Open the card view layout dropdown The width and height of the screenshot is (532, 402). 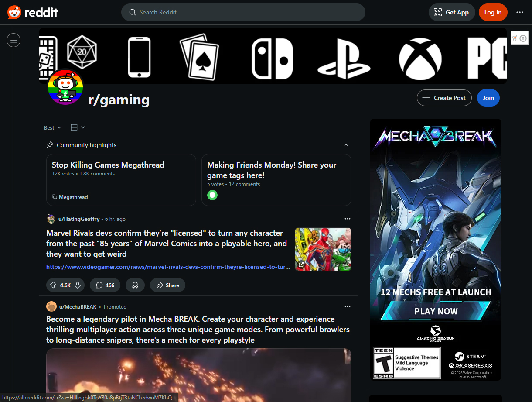[78, 127]
